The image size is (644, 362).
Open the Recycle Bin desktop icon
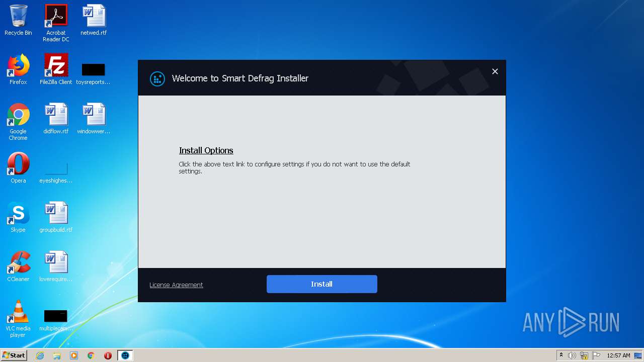18,20
